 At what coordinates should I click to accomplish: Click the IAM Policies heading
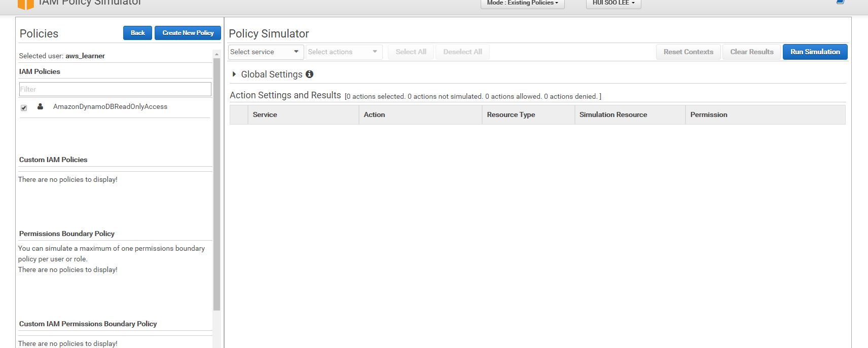coord(40,71)
